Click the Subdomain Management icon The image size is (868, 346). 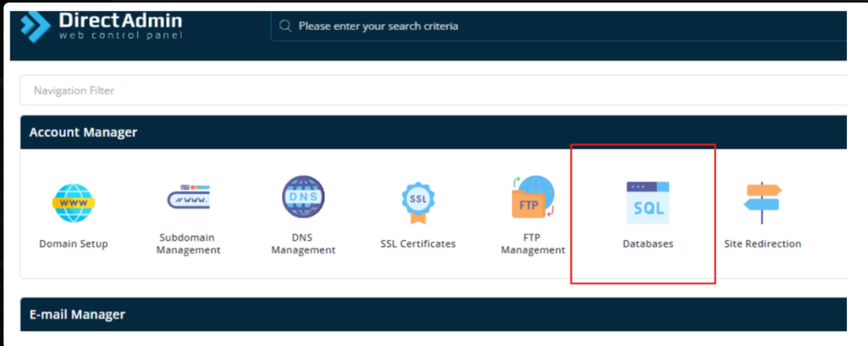click(188, 198)
